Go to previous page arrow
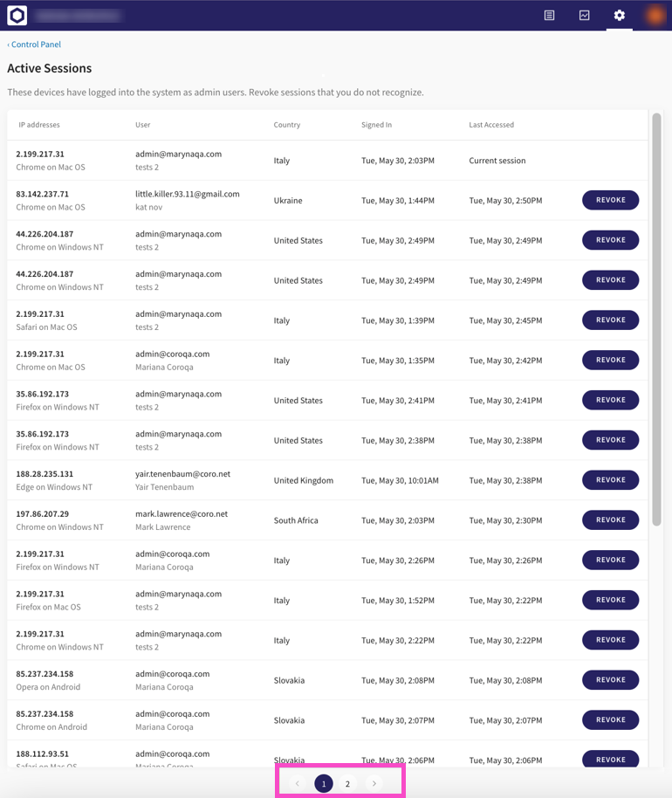672x798 pixels. pyautogui.click(x=297, y=783)
